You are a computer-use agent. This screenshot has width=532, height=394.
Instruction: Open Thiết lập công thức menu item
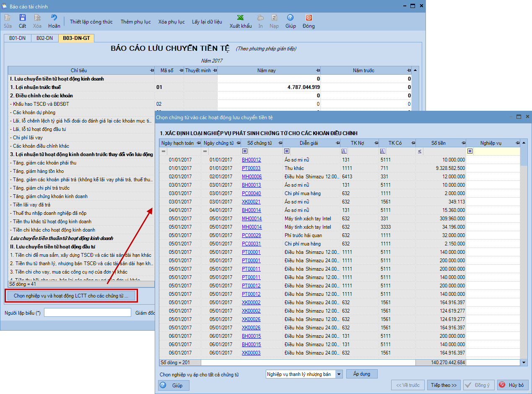[91, 22]
